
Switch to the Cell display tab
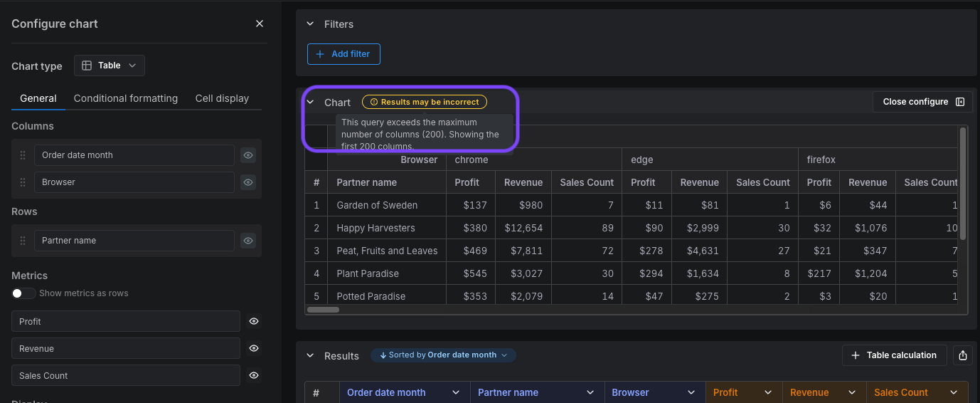[222, 98]
